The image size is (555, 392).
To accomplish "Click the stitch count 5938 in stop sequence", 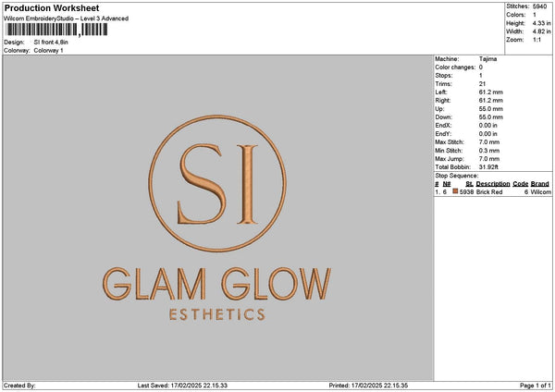I will pyautogui.click(x=466, y=192).
